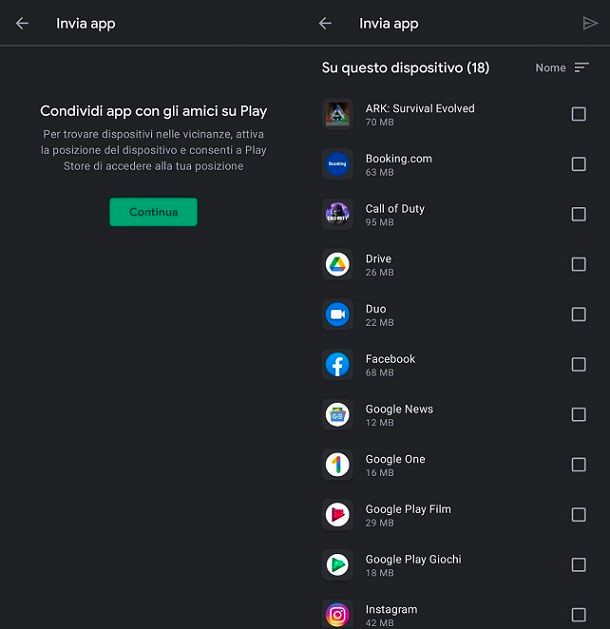Tap the Facebook name text
610x629 pixels.
pos(390,359)
